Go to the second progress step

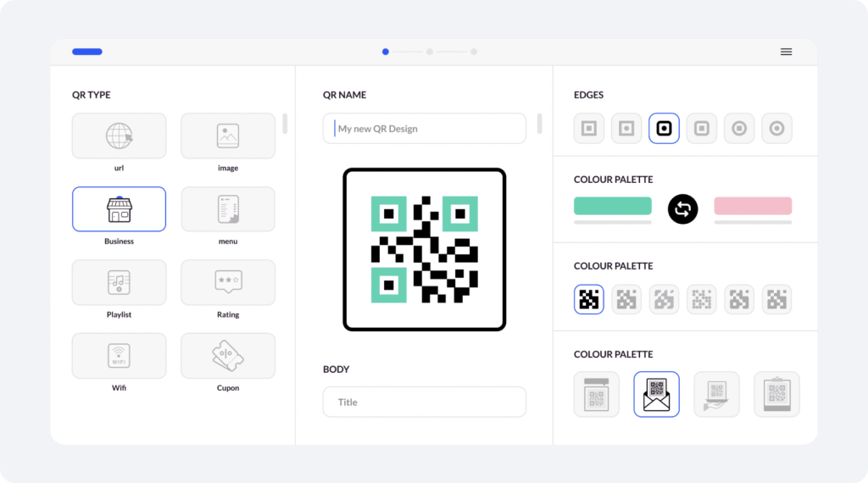point(430,52)
